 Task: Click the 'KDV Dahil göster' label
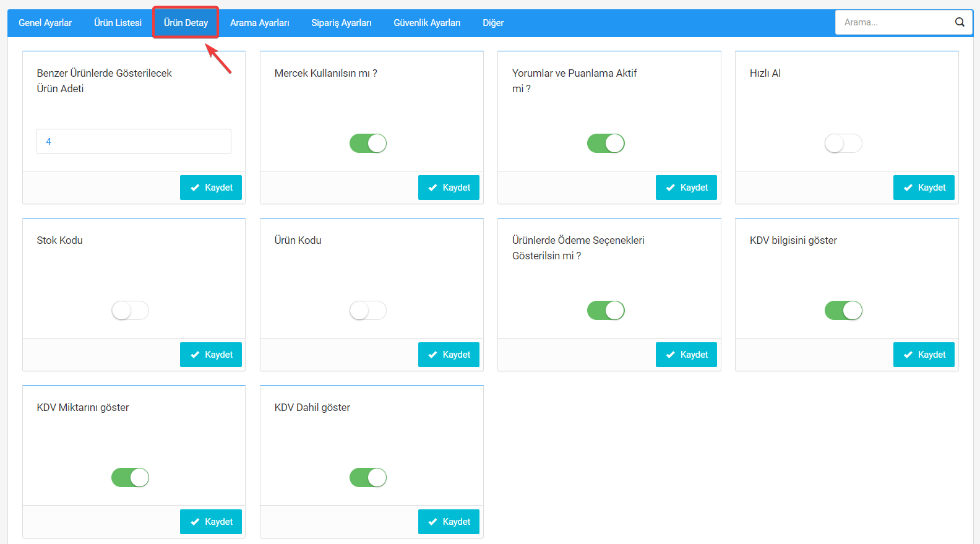pos(312,407)
